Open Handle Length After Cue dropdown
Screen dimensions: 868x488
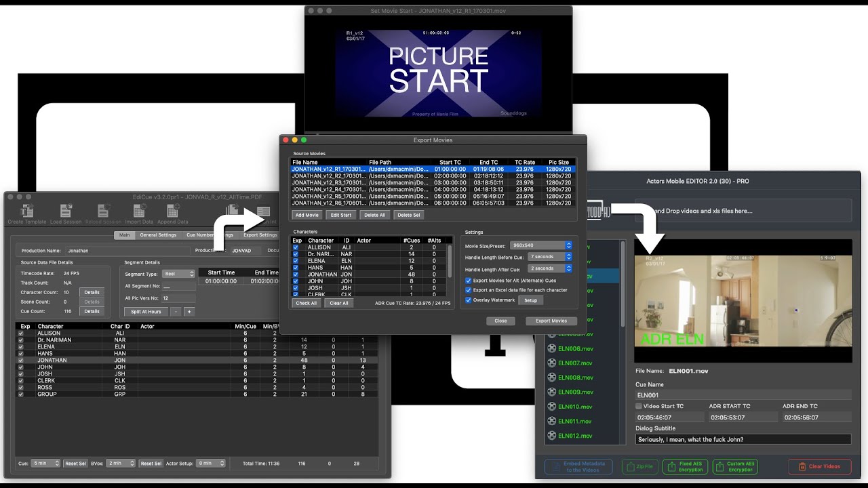[x=550, y=268]
